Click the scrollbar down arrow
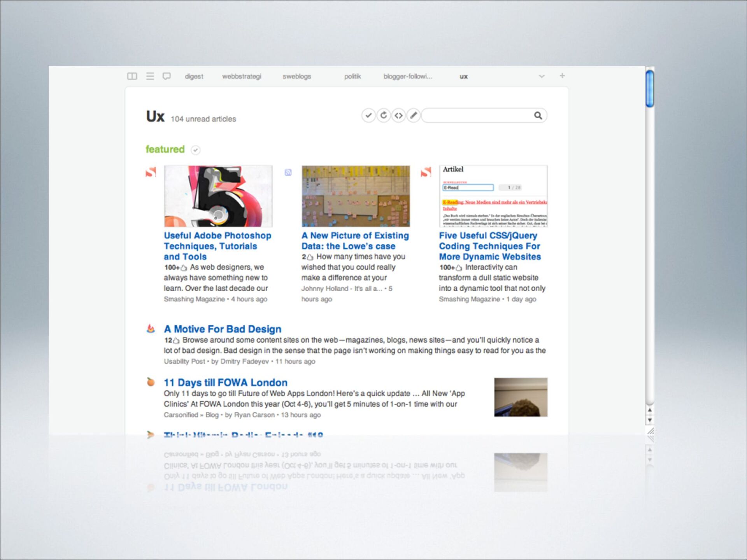747x560 pixels. click(650, 420)
